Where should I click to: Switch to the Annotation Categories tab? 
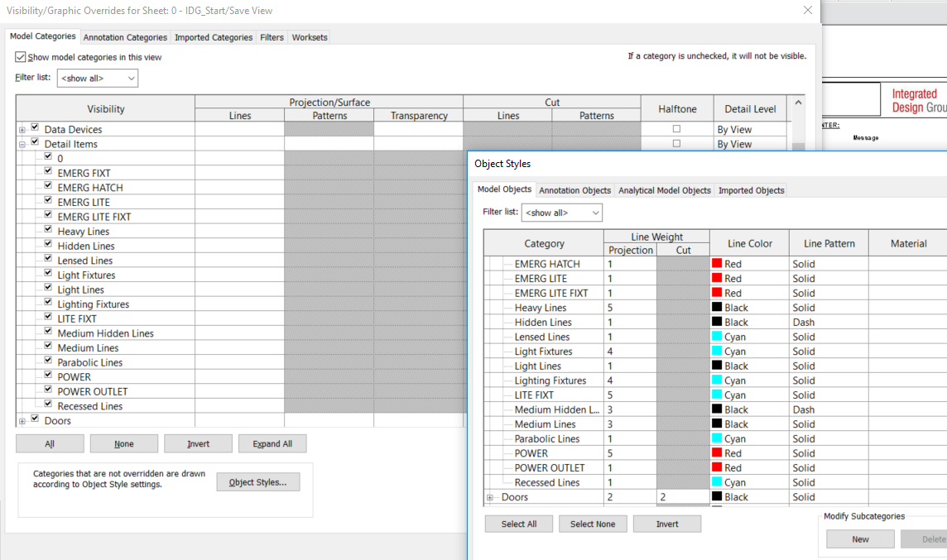125,36
